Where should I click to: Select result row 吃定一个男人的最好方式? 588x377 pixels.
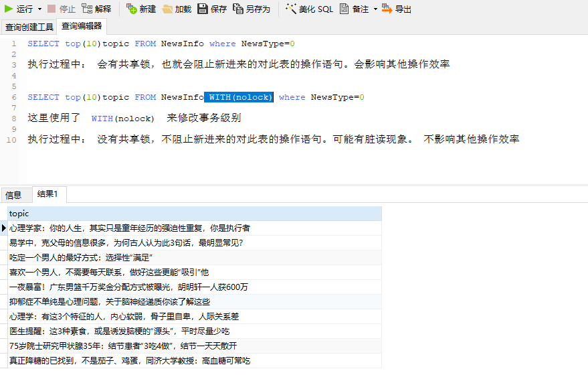pos(194,258)
